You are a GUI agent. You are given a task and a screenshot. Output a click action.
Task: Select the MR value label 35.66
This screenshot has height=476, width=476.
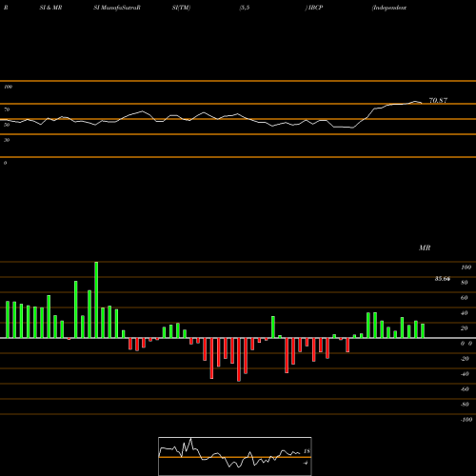tap(443, 279)
